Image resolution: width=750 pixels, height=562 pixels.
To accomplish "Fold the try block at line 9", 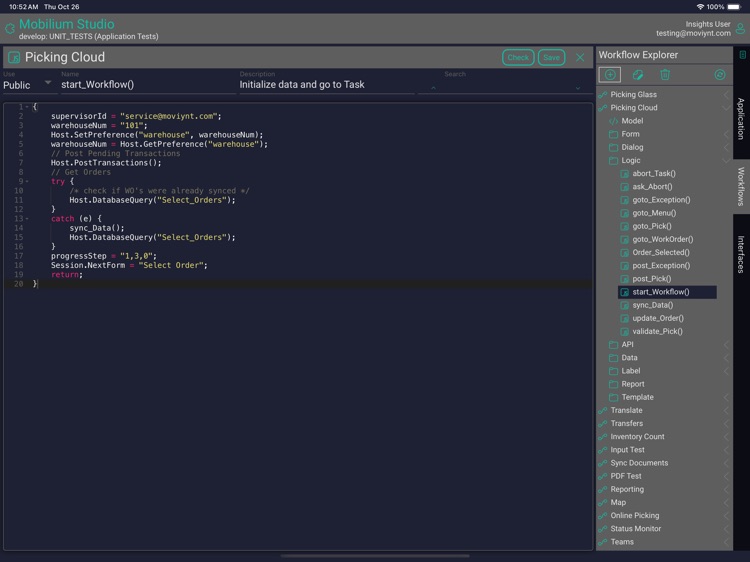I will click(x=27, y=182).
